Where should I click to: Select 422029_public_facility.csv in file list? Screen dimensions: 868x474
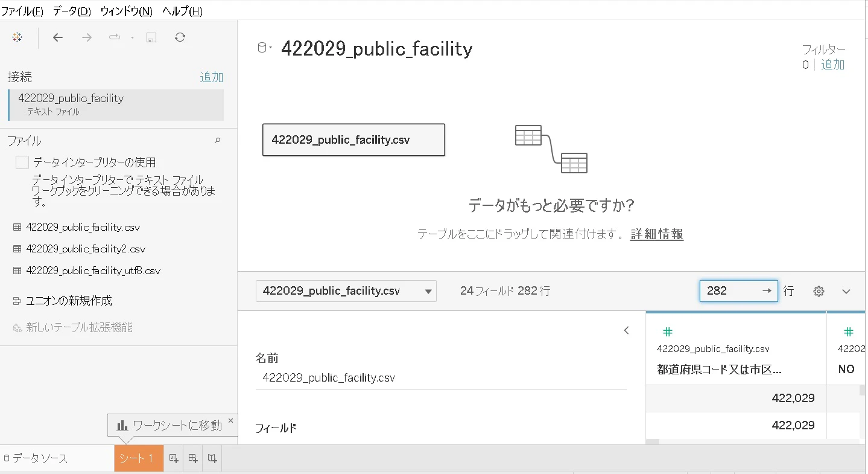(x=83, y=227)
